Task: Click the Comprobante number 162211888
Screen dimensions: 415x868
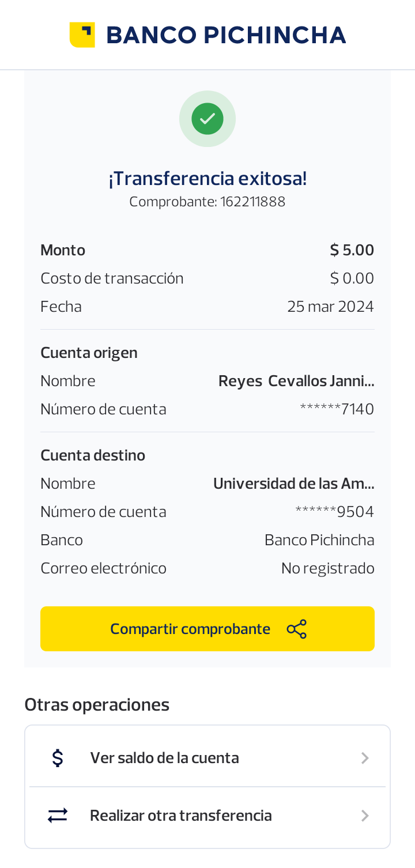Action: coord(252,202)
